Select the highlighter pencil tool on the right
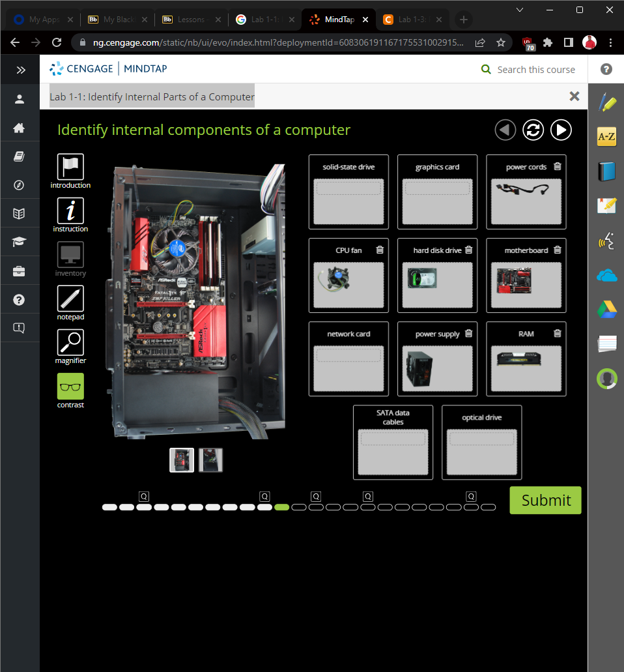The width and height of the screenshot is (624, 672). click(606, 102)
